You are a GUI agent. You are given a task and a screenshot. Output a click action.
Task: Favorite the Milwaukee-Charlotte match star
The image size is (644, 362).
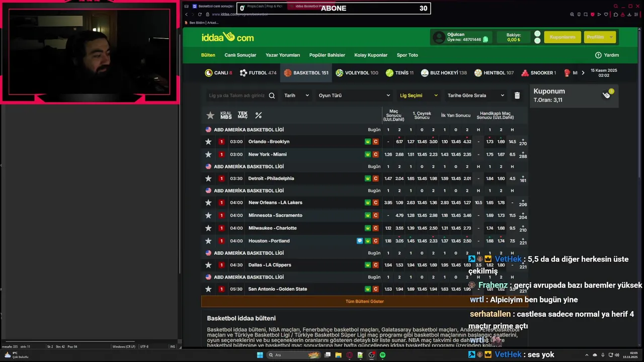208,228
